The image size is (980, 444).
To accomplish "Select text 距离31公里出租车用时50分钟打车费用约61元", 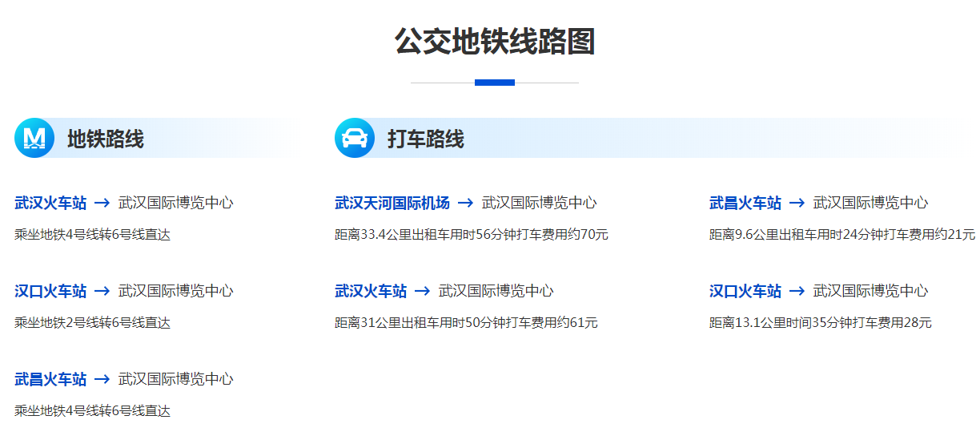I will point(466,323).
